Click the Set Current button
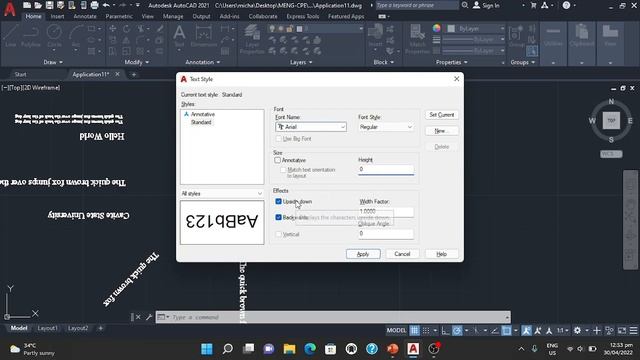 442,115
